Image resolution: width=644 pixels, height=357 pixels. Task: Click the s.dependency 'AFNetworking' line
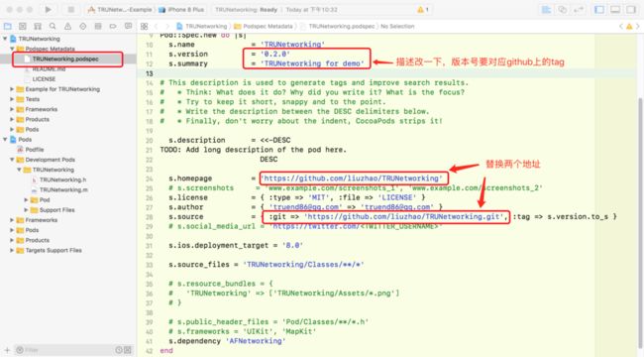(227, 341)
